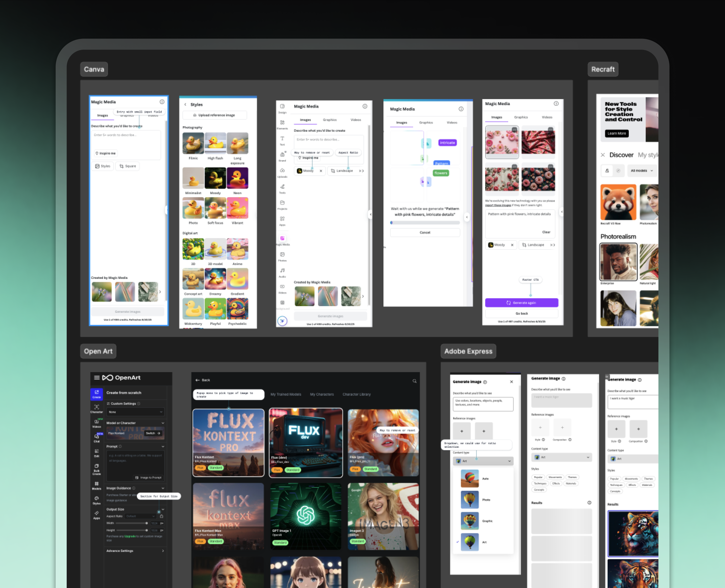Remove Moody style chip in Canva results panel
Image resolution: width=725 pixels, height=588 pixels.
[x=512, y=245]
